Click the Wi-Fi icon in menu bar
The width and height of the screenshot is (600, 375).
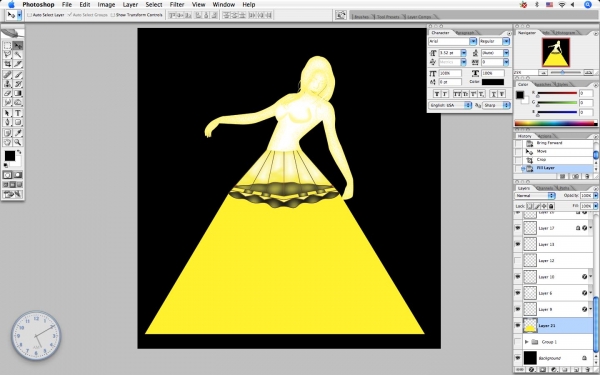562,5
